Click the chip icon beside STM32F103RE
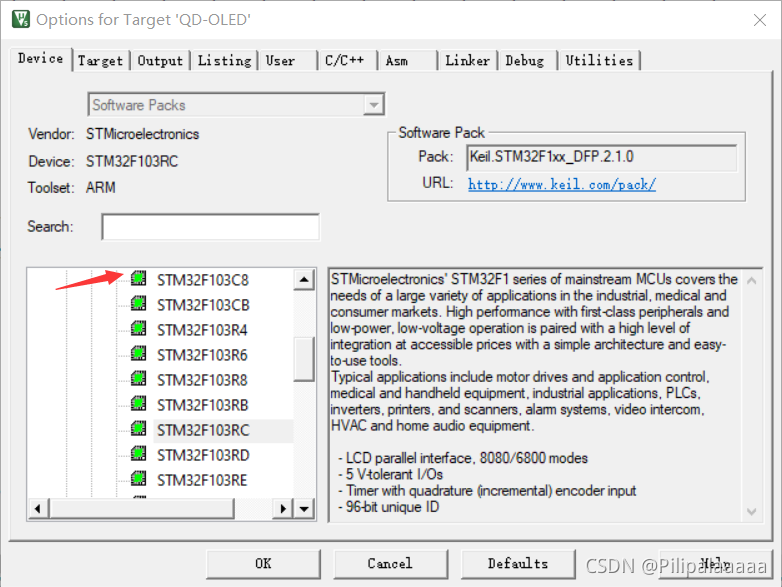 (139, 479)
